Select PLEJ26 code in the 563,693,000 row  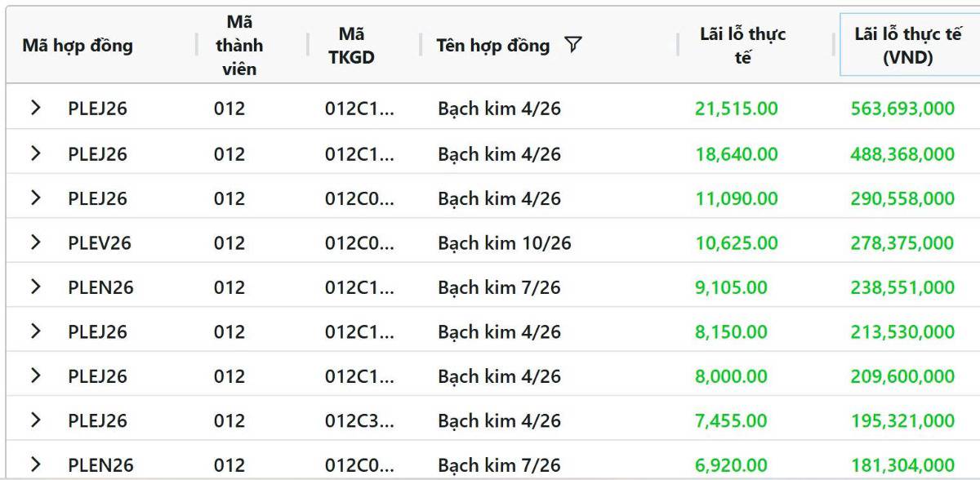click(x=98, y=109)
